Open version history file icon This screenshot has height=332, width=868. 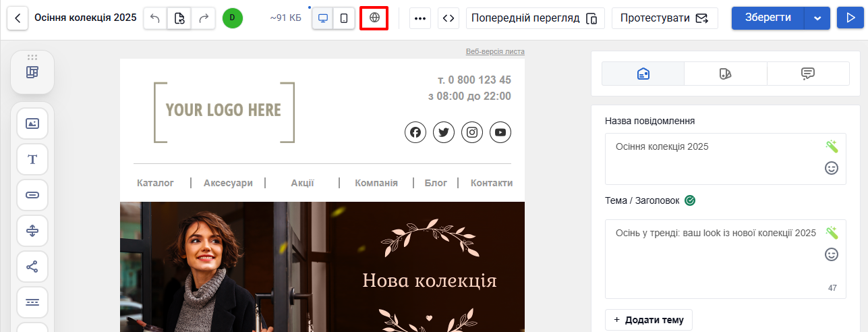point(179,18)
